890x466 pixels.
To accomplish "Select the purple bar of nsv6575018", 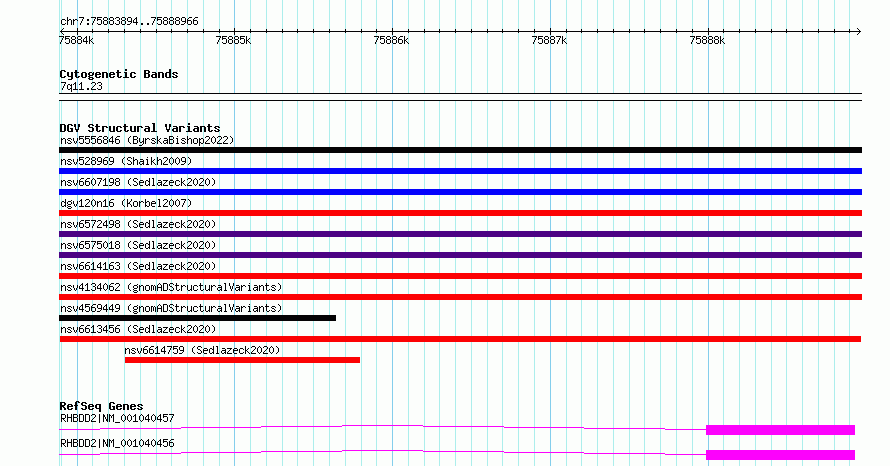I will coord(460,255).
